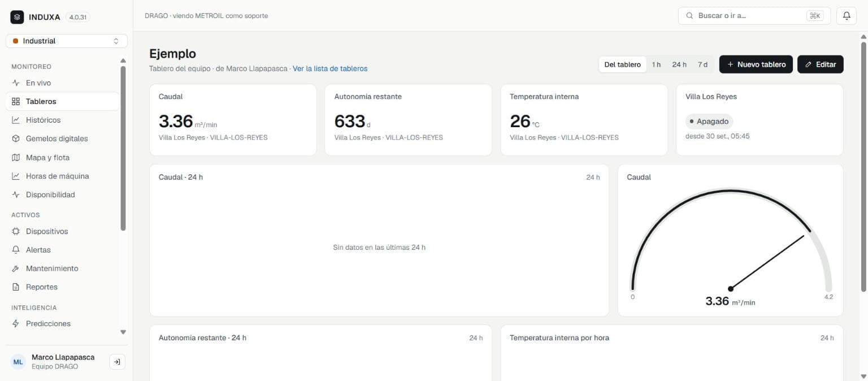The image size is (868, 381).
Task: Open Ver la lista de tableros link
Action: [x=330, y=68]
